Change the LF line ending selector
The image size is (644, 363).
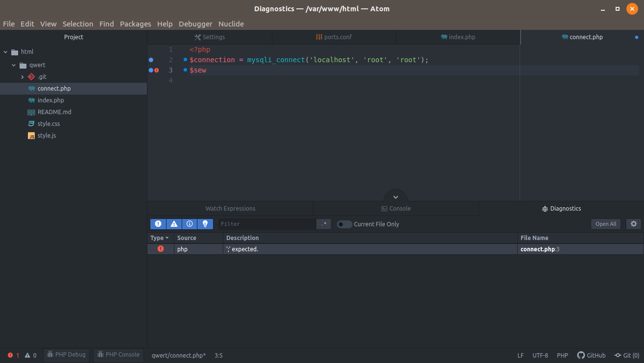(x=521, y=355)
